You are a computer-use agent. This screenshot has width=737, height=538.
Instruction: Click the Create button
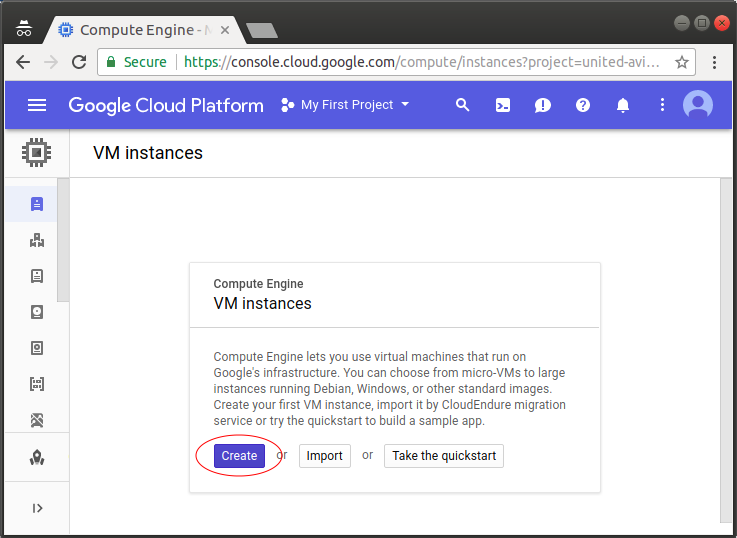click(239, 456)
